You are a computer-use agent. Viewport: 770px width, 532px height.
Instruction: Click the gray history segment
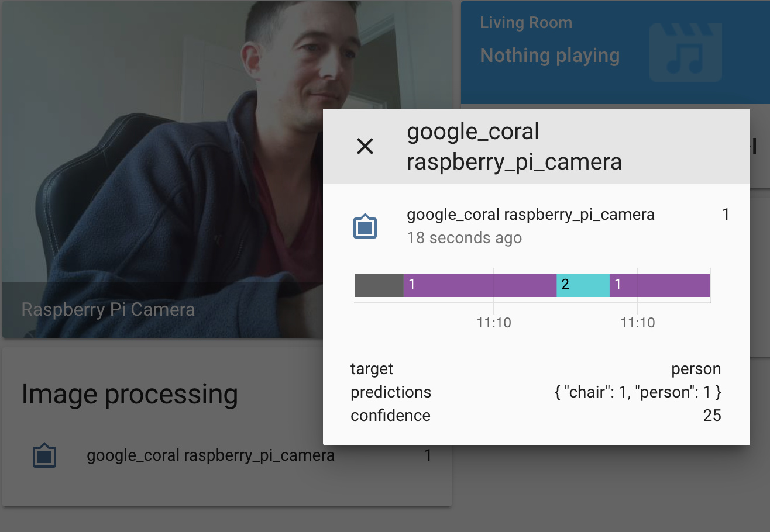pyautogui.click(x=379, y=285)
